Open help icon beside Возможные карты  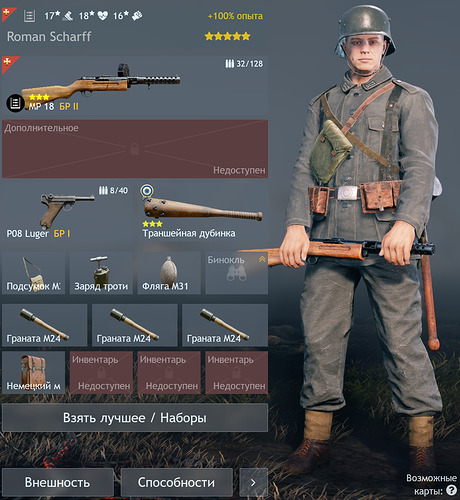point(451,490)
